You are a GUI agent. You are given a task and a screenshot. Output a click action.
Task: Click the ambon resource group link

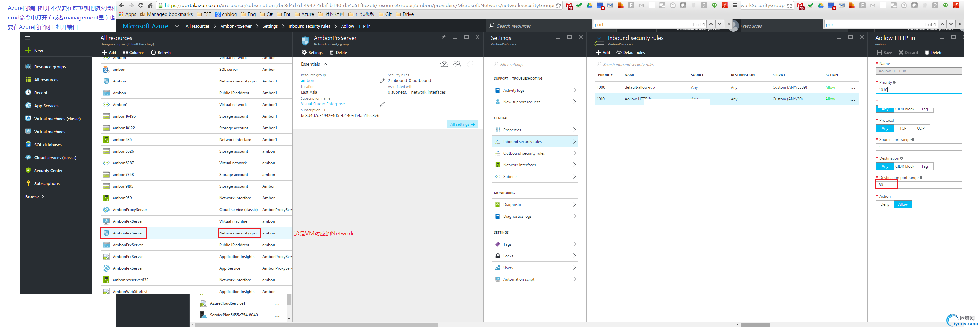coord(307,81)
